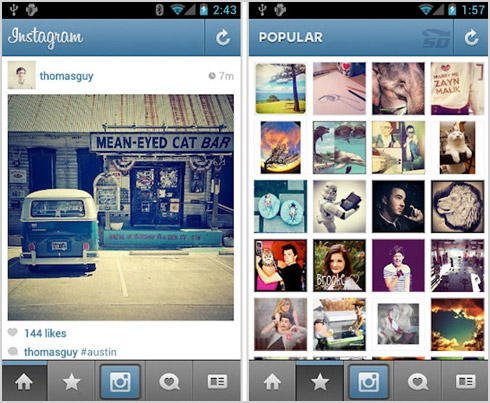
Task: Open the Zayn Malik shirt thumbnail
Action: pos(457,89)
